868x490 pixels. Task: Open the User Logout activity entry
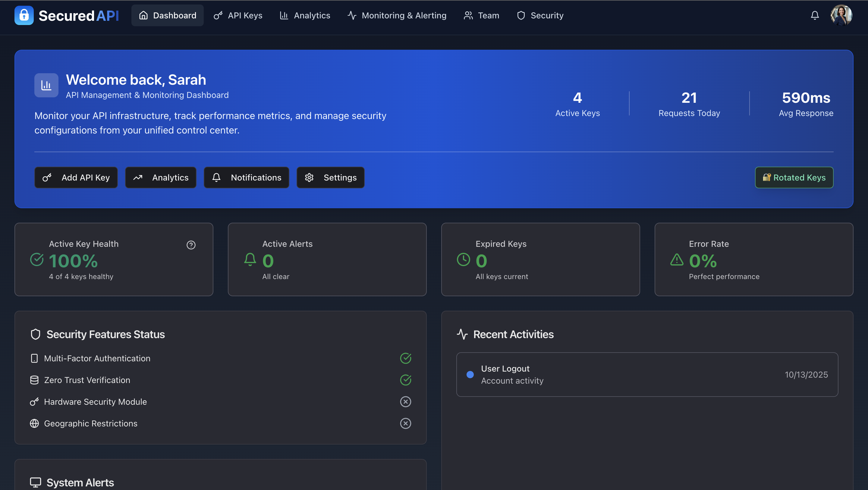tap(647, 374)
